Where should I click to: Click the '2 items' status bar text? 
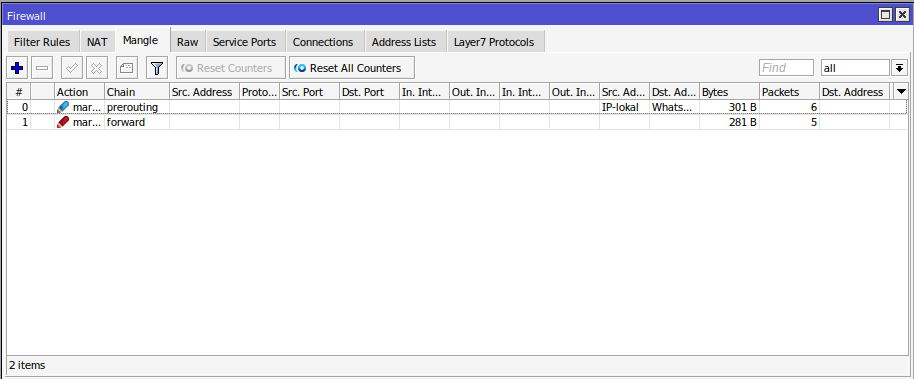tap(27, 366)
